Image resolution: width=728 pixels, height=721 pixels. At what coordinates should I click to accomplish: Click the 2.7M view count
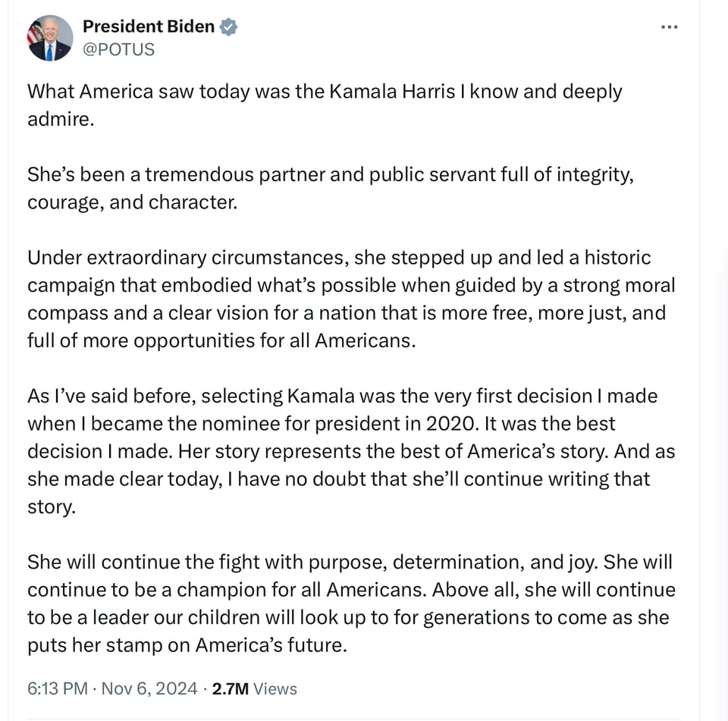tap(230, 688)
